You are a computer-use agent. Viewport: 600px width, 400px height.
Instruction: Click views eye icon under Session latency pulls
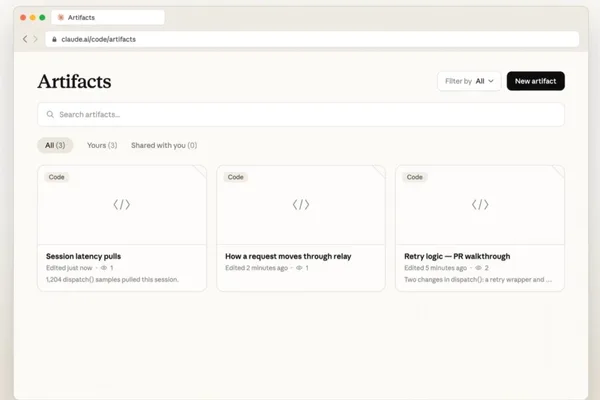104,268
